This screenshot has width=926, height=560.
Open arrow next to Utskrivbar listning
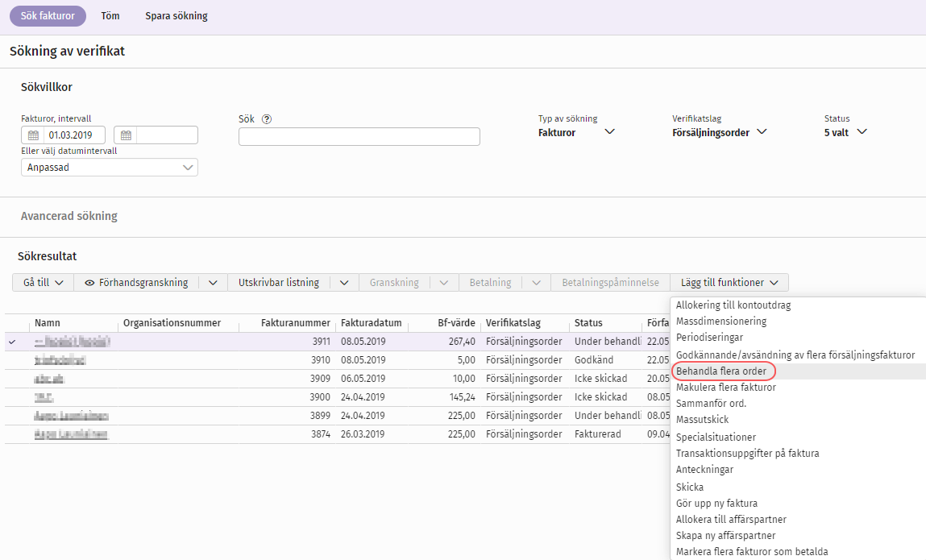coord(344,283)
